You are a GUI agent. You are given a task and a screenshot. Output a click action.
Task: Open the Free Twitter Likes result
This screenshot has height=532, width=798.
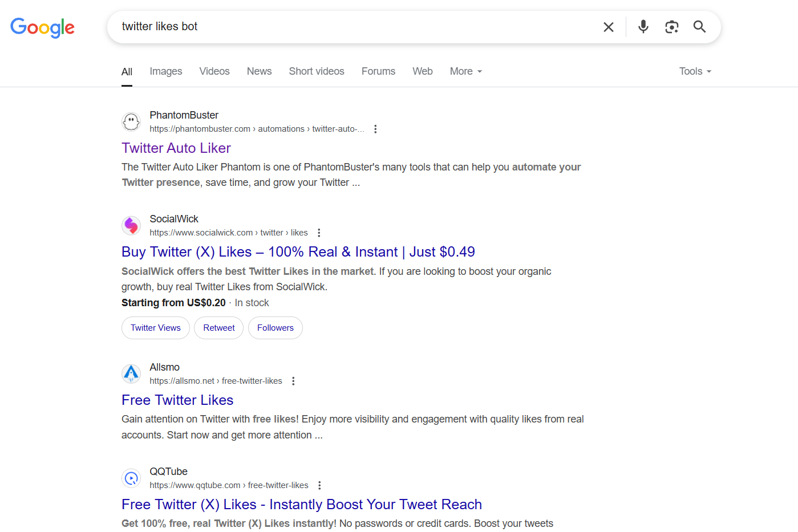pos(177,400)
